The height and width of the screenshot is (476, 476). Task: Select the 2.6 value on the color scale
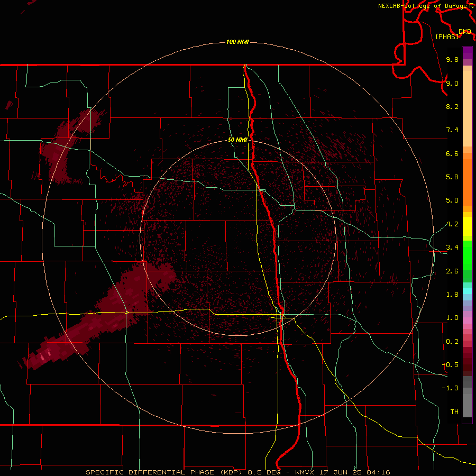tap(452, 271)
